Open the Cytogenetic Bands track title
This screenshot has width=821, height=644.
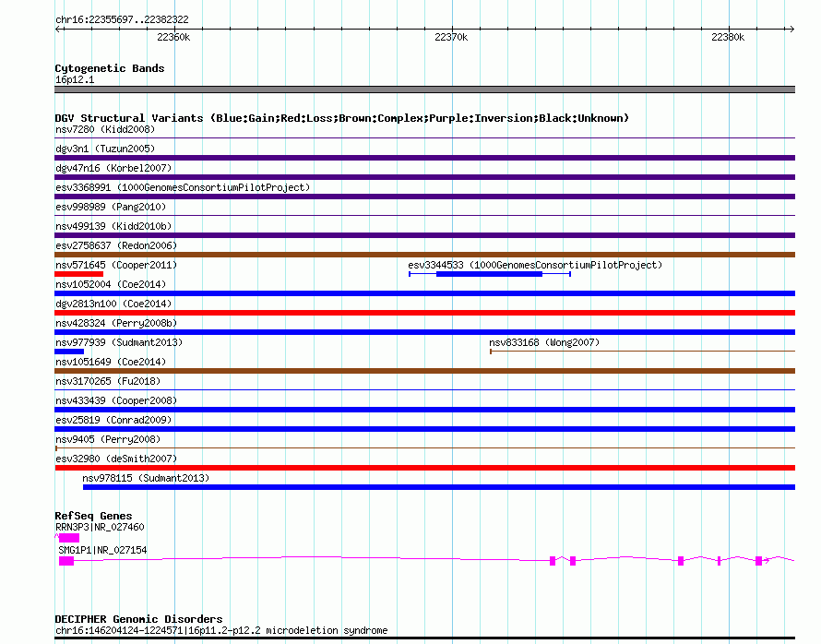[x=110, y=68]
